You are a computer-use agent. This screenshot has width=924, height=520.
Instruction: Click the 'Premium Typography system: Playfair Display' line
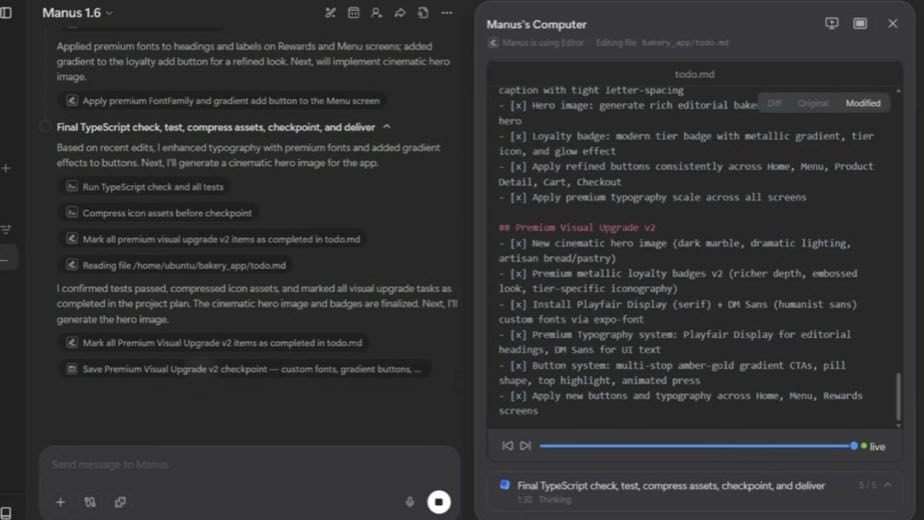click(x=675, y=343)
